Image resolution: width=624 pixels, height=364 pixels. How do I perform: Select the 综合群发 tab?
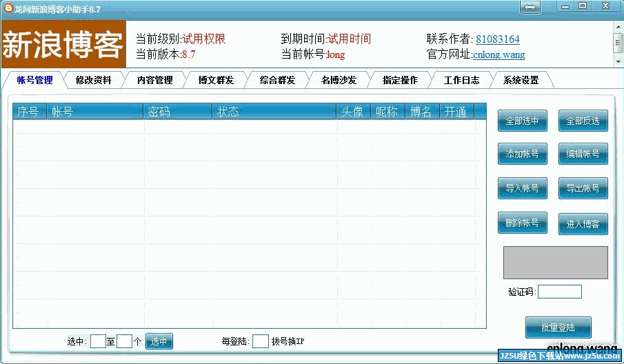(277, 80)
